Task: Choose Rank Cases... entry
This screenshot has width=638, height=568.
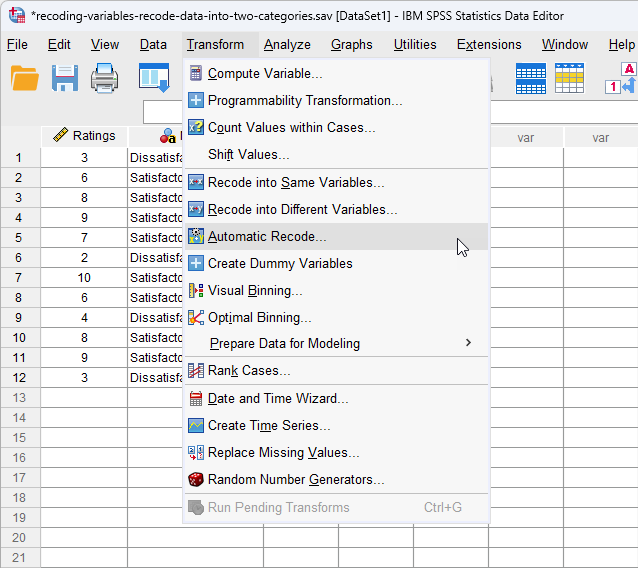Action: [x=336, y=371]
